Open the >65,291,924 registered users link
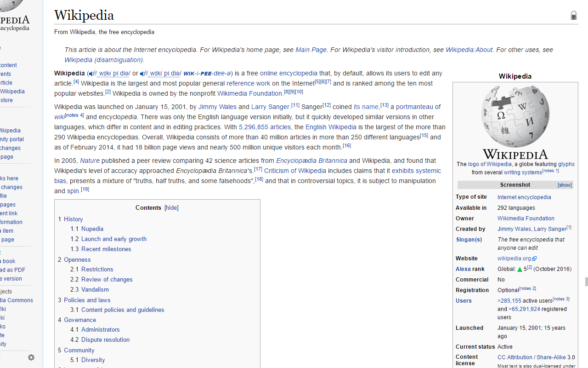The image size is (588, 368). pos(524,309)
